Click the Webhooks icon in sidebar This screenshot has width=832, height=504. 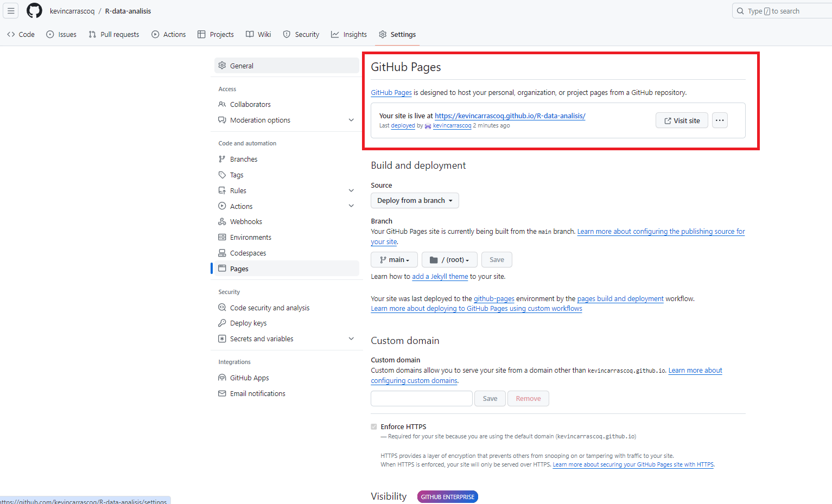tap(222, 221)
